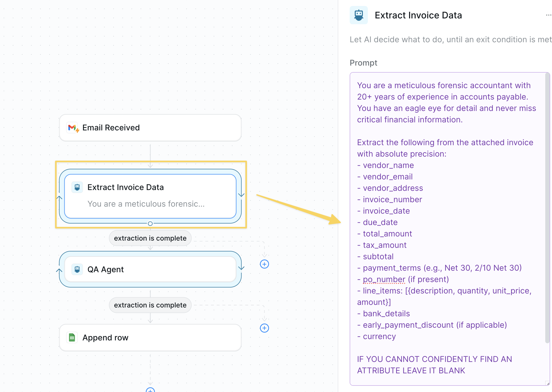Image resolution: width=552 pixels, height=392 pixels.
Task: Click the robot icon on Extract Invoice Data node
Action: (x=77, y=187)
